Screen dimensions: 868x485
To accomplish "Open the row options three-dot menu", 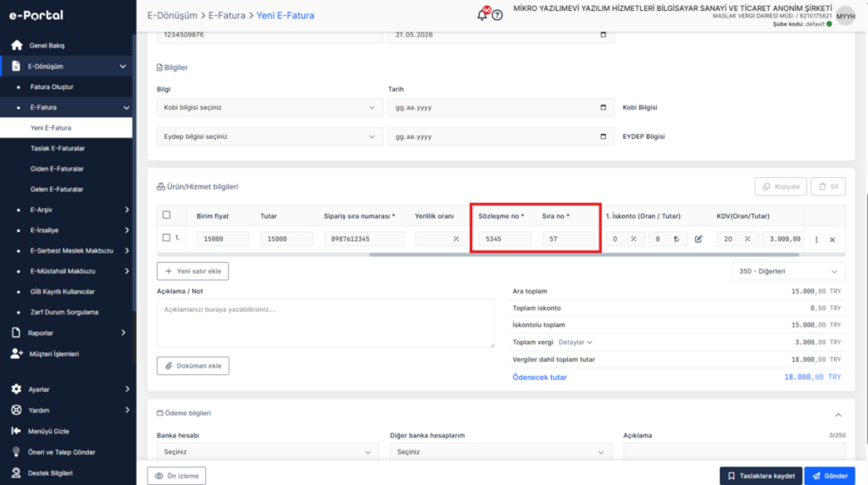I will pyautogui.click(x=816, y=240).
